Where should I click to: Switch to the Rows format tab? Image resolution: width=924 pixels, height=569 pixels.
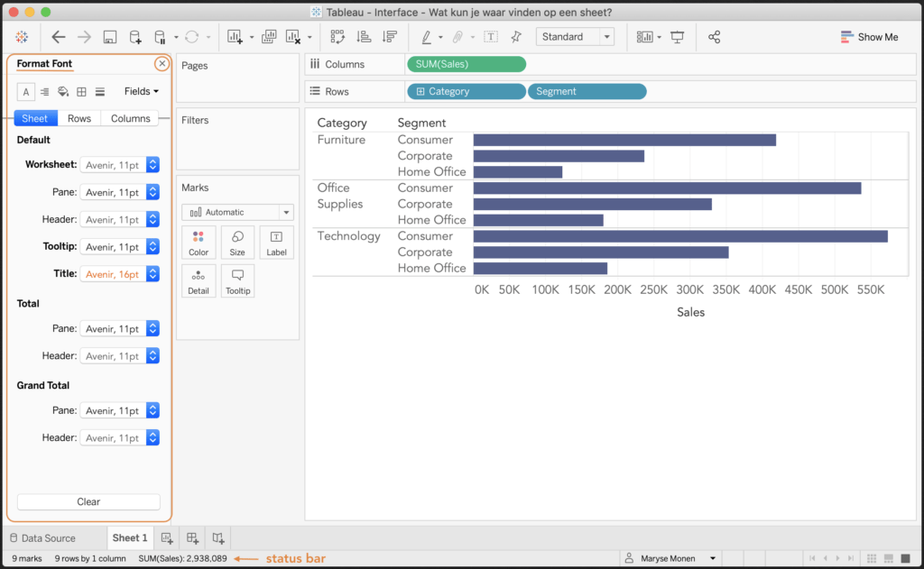(79, 118)
